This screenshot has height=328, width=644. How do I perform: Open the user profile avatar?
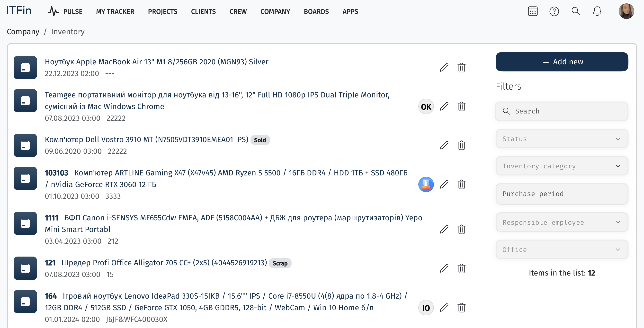point(626,11)
